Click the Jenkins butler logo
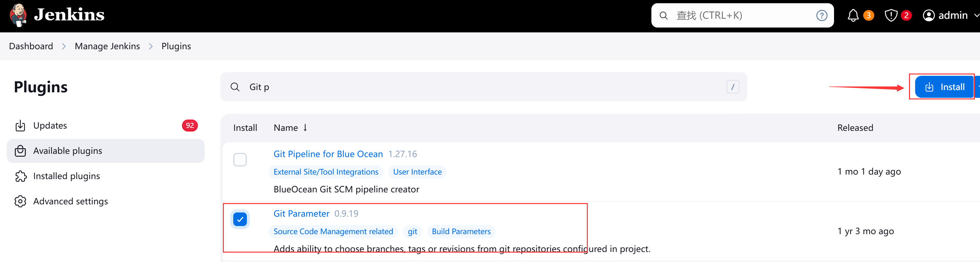The width and height of the screenshot is (980, 262). tap(18, 15)
